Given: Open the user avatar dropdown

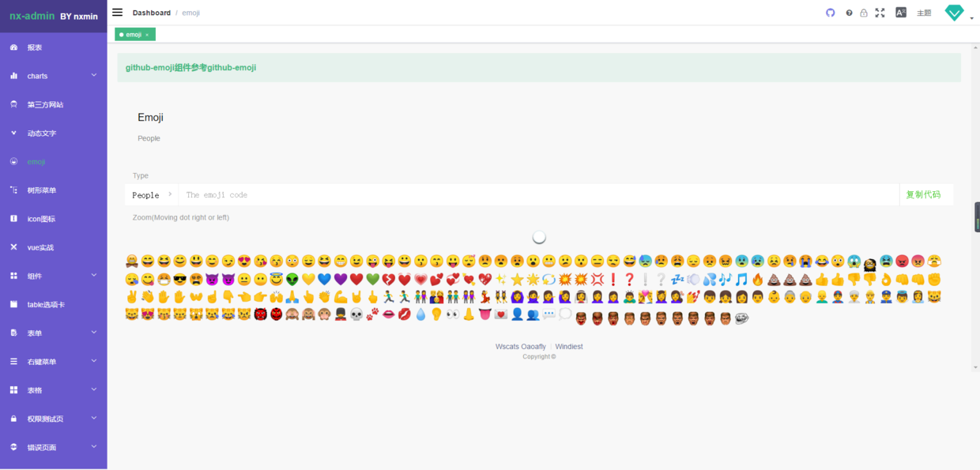Looking at the screenshot, I should (x=954, y=12).
